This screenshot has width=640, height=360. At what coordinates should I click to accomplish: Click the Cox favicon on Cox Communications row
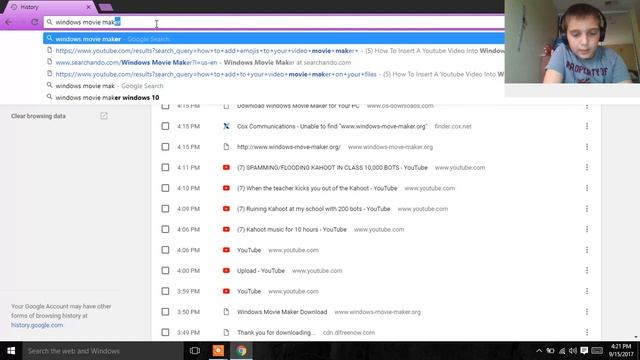click(226, 126)
